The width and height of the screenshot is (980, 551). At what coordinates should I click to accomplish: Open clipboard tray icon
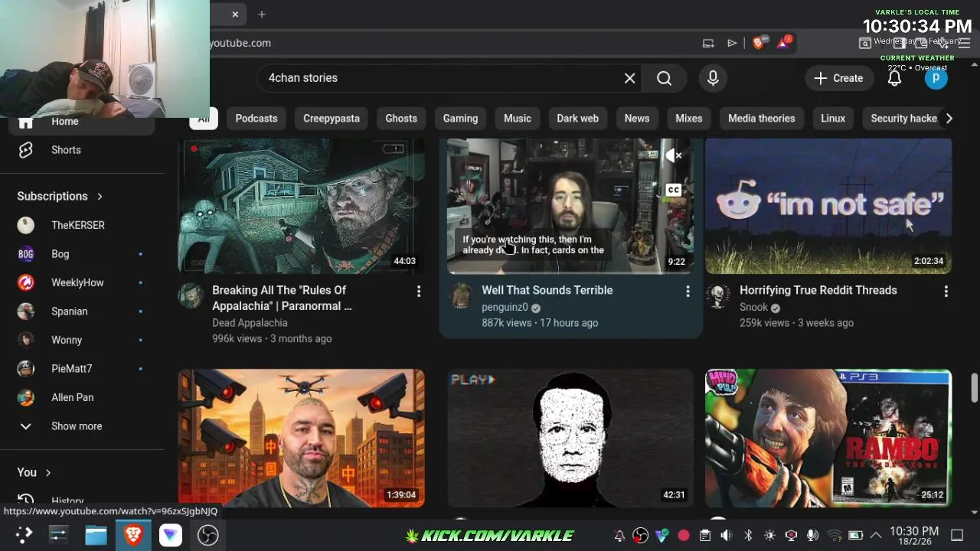pos(705,536)
